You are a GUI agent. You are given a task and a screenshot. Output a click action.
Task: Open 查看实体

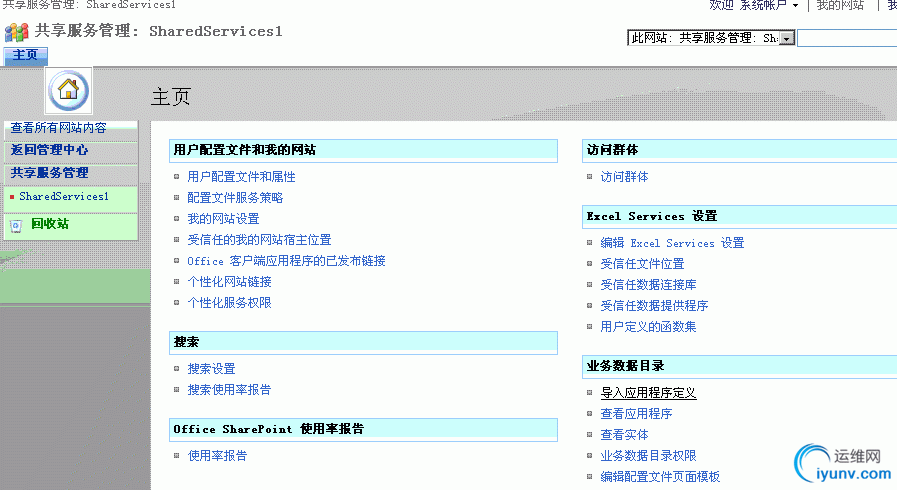[x=624, y=435]
